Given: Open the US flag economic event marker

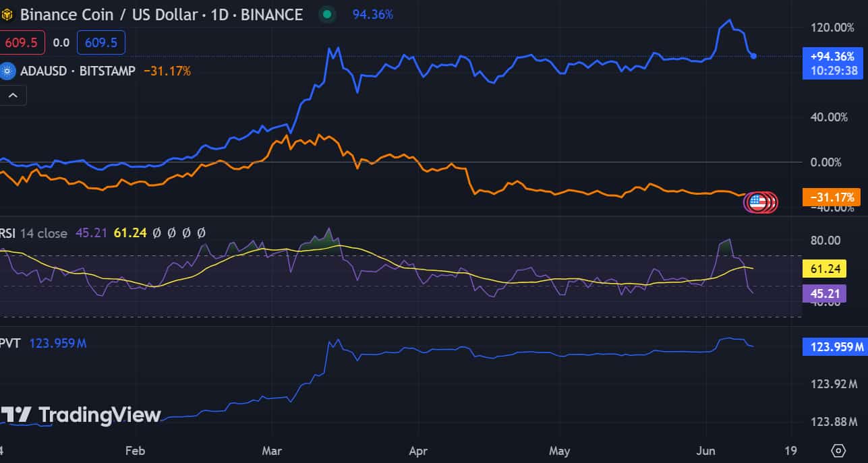Looking at the screenshot, I should 759,202.
